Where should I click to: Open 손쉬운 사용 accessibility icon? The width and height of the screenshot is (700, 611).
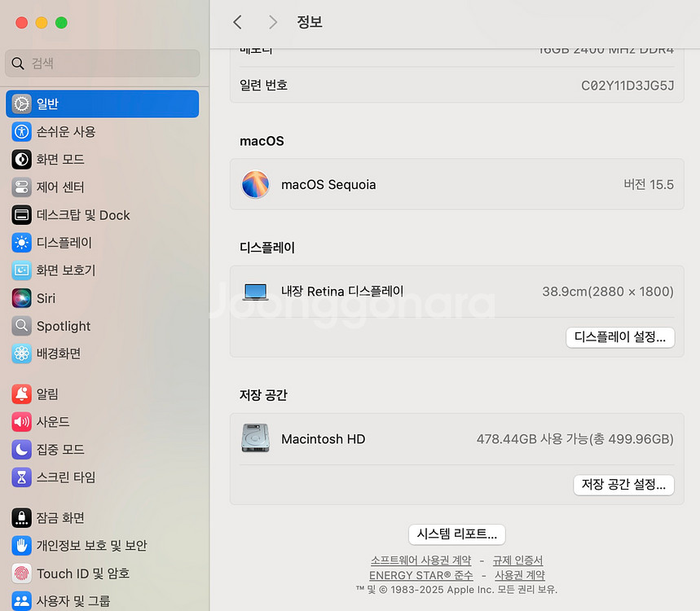(x=21, y=132)
